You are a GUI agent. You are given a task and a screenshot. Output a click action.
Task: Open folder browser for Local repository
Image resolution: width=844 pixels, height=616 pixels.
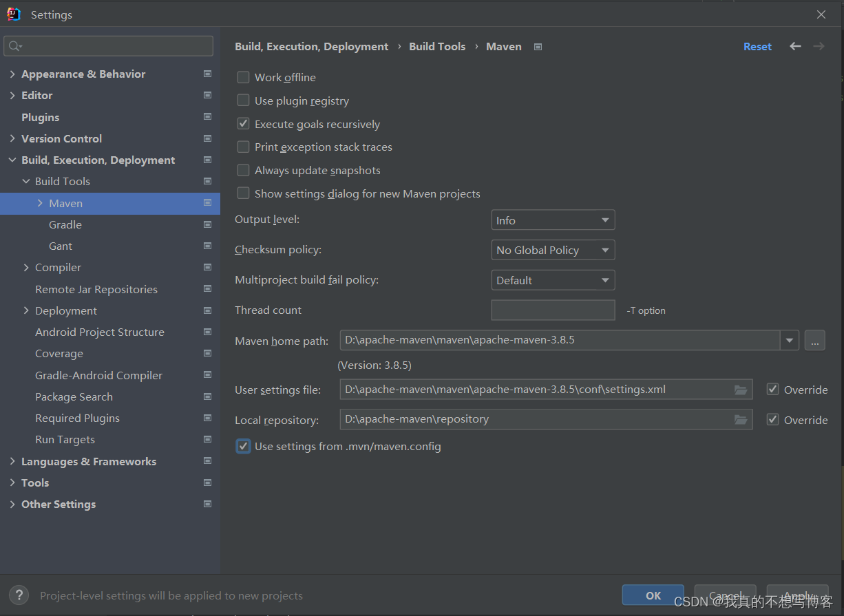click(x=741, y=419)
